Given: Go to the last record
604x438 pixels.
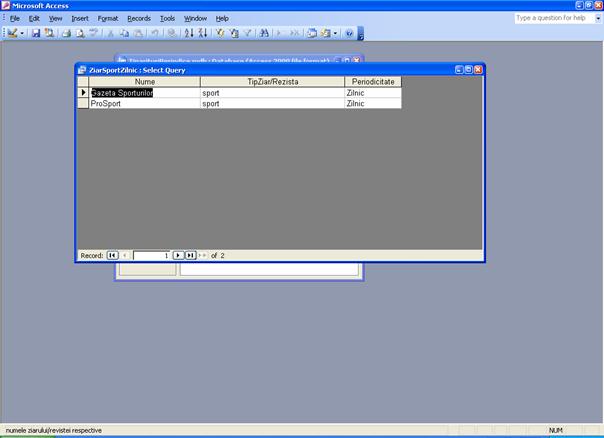Looking at the screenshot, I should coord(190,255).
